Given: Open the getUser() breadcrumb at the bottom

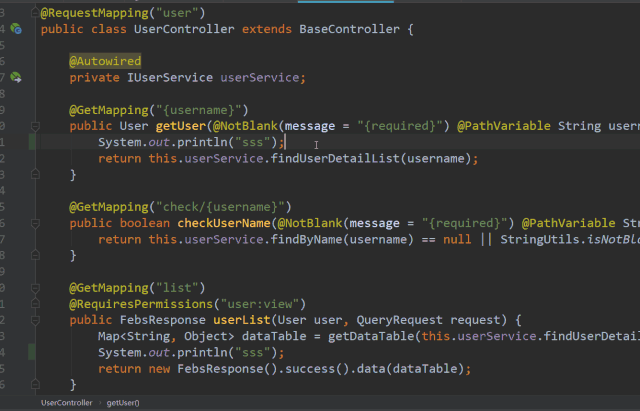Looking at the screenshot, I should click(123, 403).
